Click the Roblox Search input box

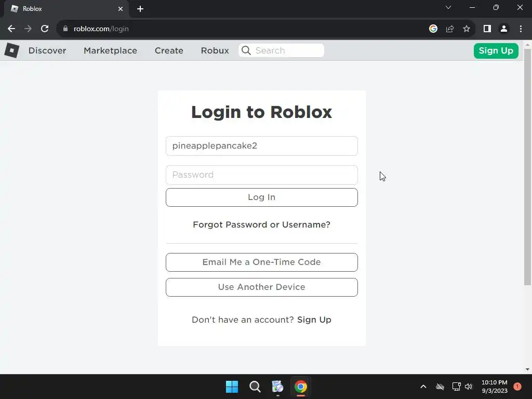click(281, 50)
